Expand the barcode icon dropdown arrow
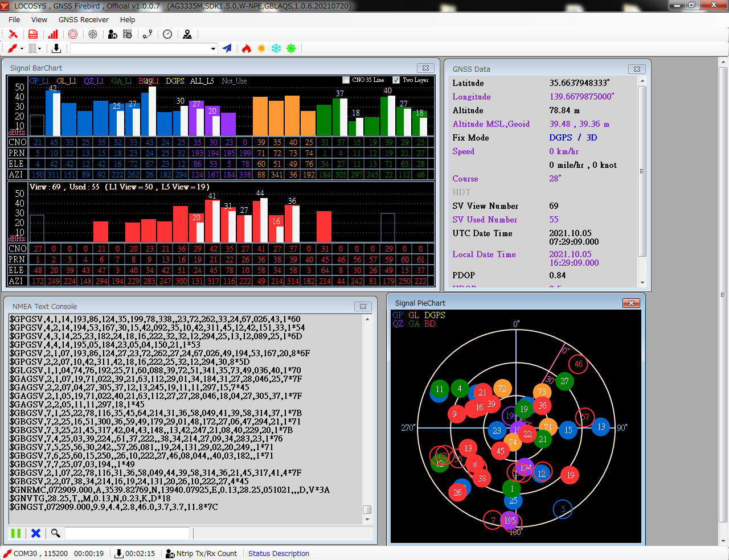This screenshot has height=560, width=729. [x=40, y=48]
